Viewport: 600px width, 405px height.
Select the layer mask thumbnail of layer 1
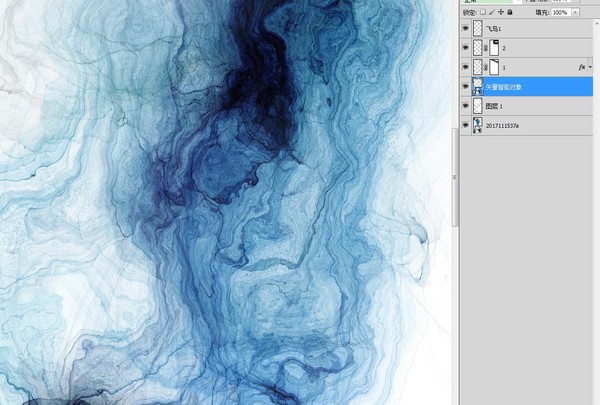494,67
